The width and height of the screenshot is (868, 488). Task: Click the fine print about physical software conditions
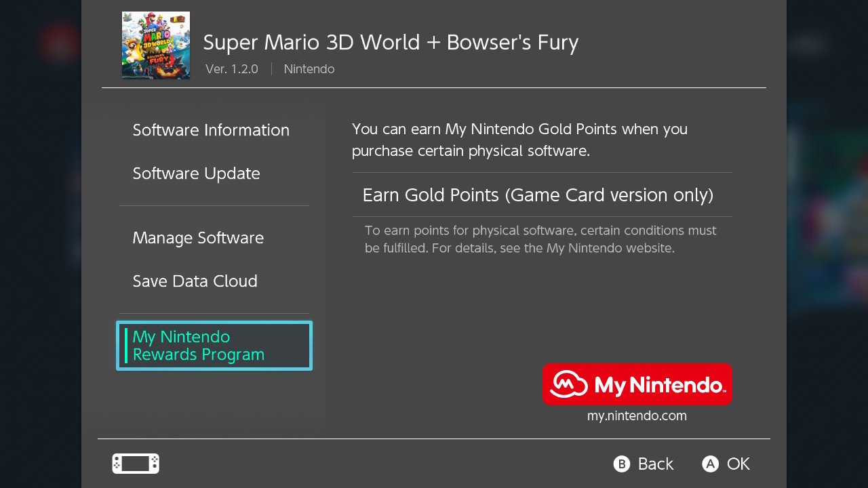[540, 239]
